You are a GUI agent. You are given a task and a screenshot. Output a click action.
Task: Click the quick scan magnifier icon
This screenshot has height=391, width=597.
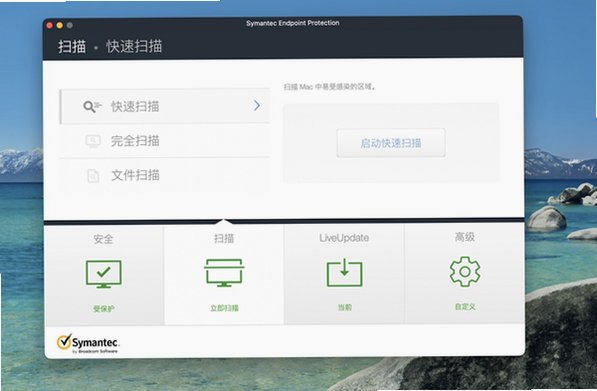(92, 106)
